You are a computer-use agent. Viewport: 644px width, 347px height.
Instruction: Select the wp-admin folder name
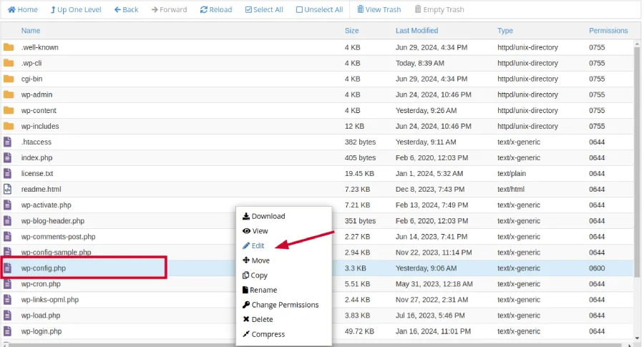point(36,94)
